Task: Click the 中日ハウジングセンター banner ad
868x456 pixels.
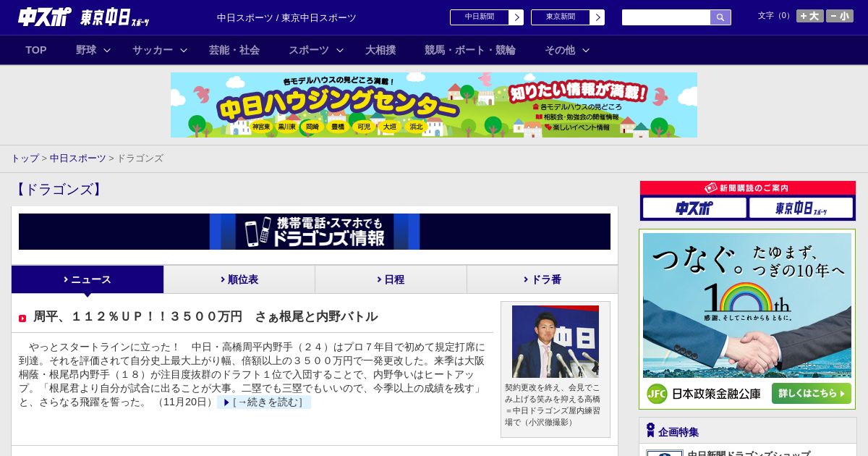Action: tap(434, 105)
